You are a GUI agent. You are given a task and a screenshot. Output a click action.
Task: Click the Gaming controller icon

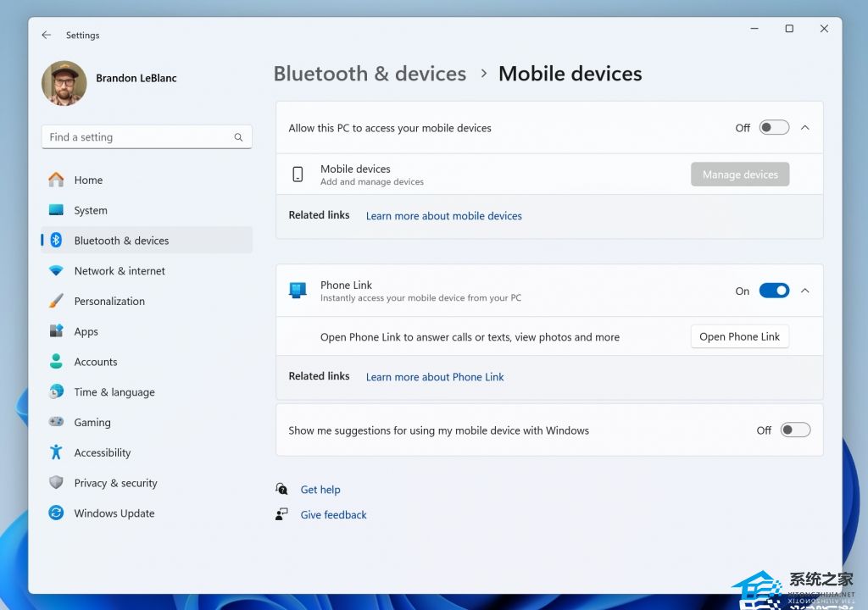56,422
